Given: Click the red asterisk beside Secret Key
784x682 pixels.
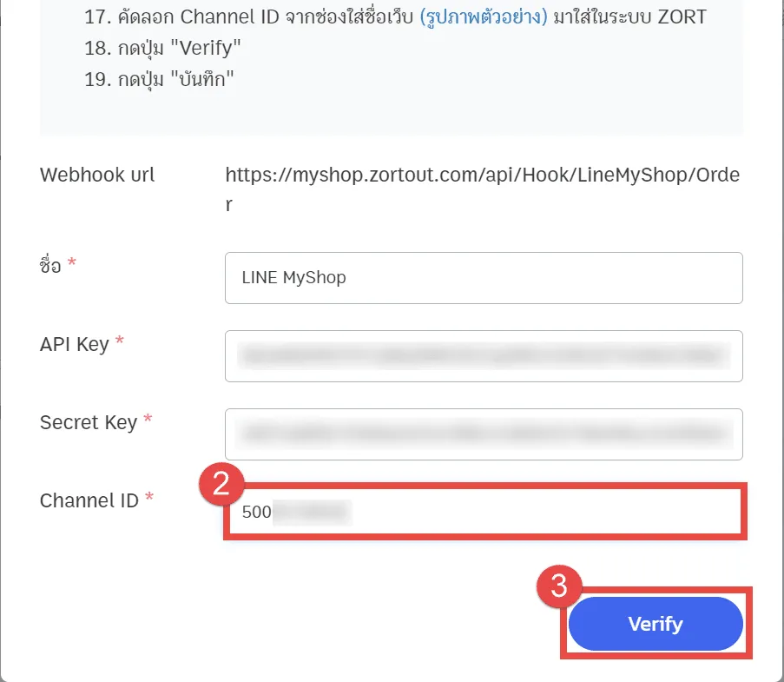Looking at the screenshot, I should pyautogui.click(x=148, y=420).
